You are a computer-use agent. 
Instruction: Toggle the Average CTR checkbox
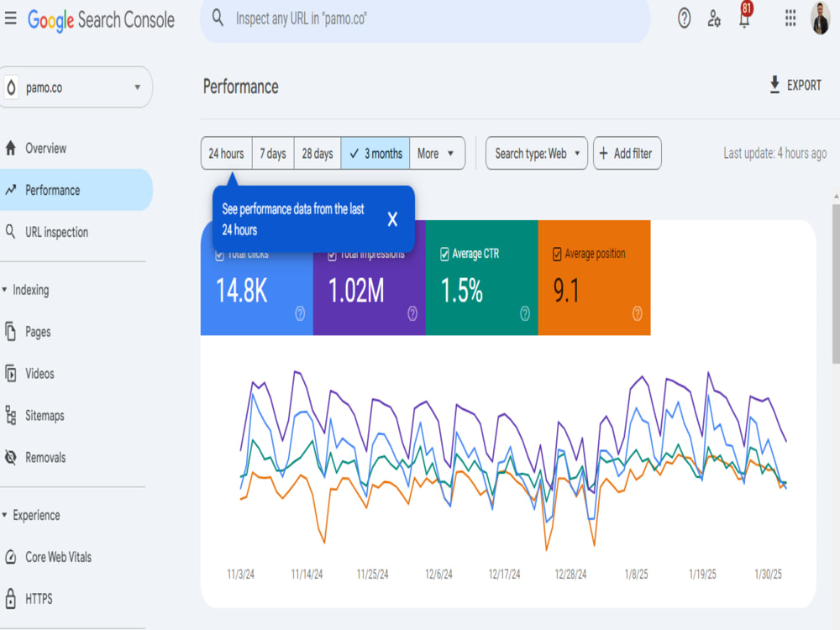(x=444, y=254)
